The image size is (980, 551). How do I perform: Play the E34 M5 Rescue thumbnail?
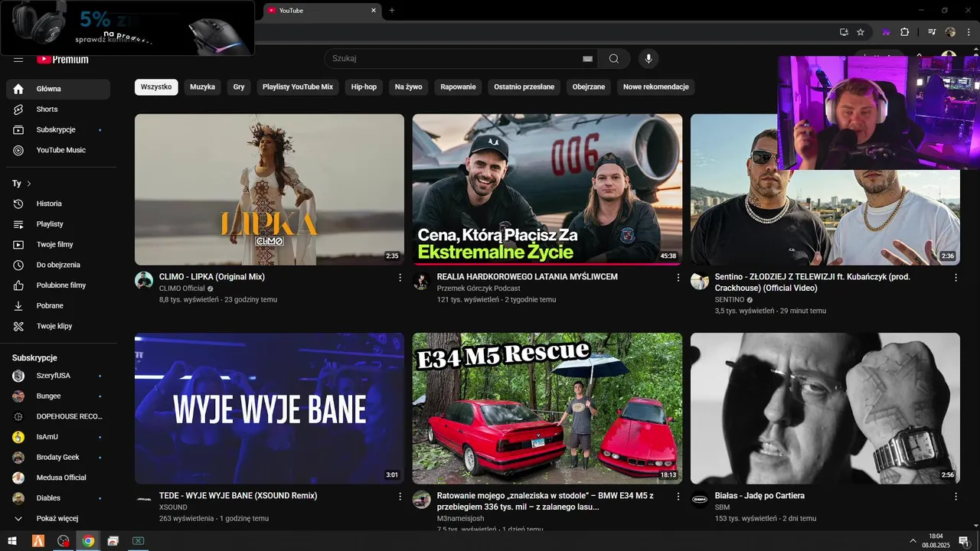547,409
